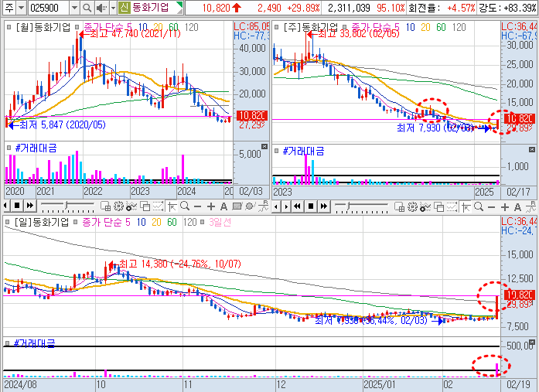
Task: Close the weekly 거래대금 volume panel
Action: [x=532, y=149]
